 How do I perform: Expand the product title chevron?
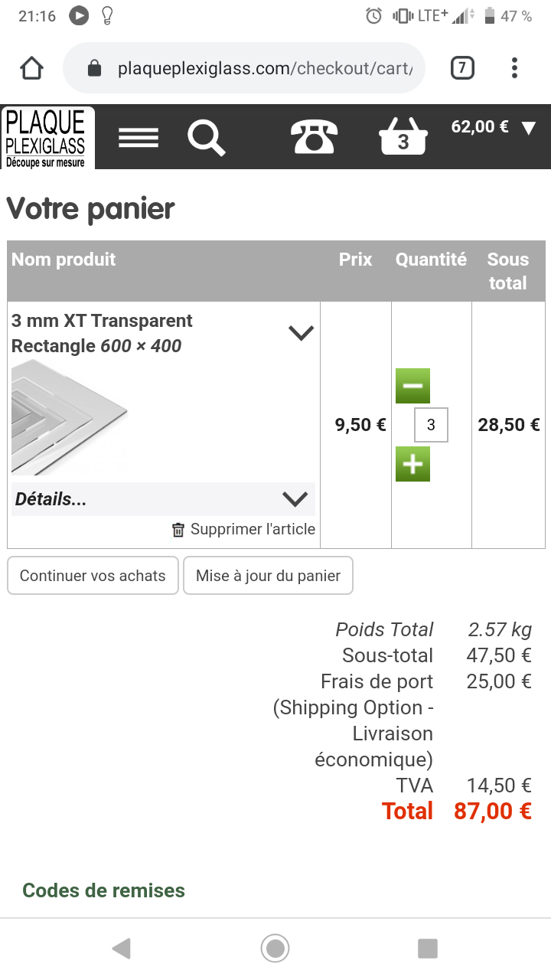(x=301, y=333)
